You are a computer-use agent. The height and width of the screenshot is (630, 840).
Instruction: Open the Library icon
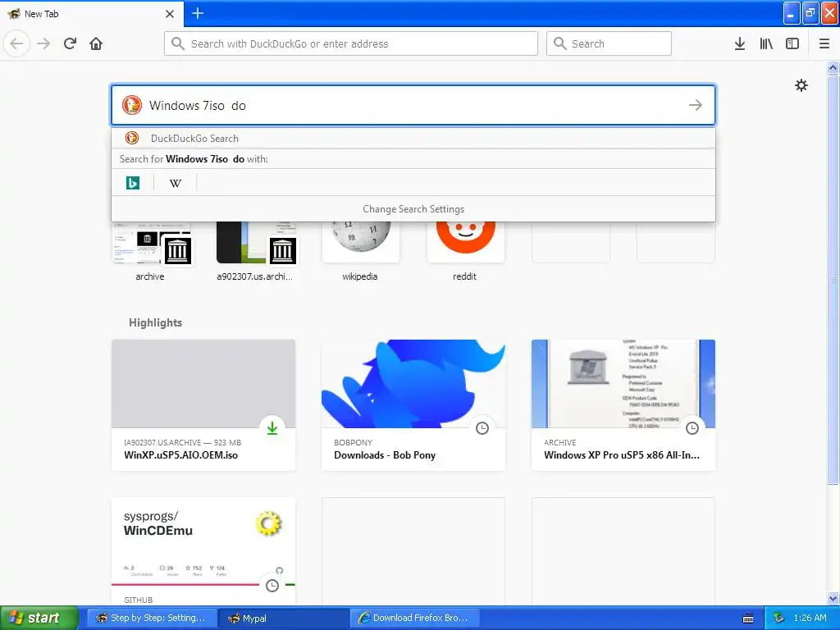point(766,43)
